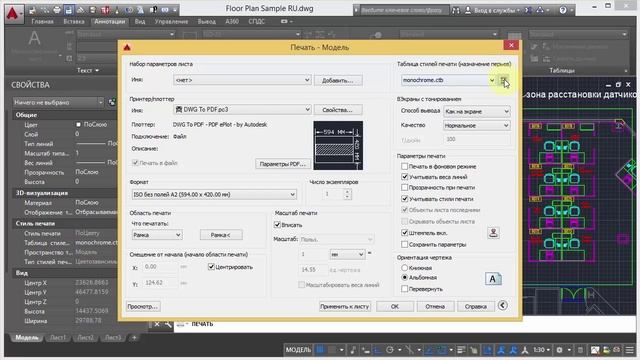Click the highlighted save icon in quick access toolbar
640x360 pixels.
click(69, 10)
